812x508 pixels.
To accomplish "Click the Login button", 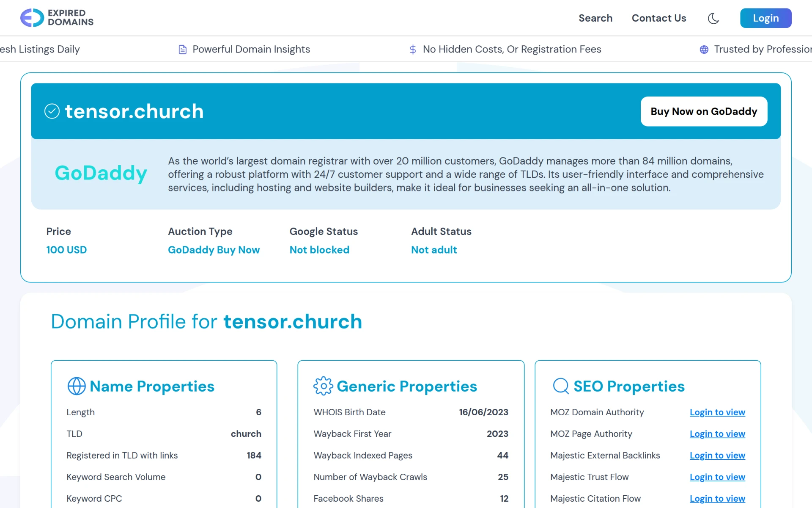I will coord(765,18).
